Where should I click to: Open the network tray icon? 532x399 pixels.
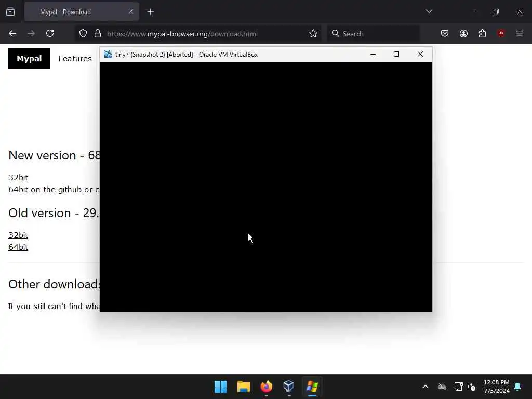tap(458, 387)
